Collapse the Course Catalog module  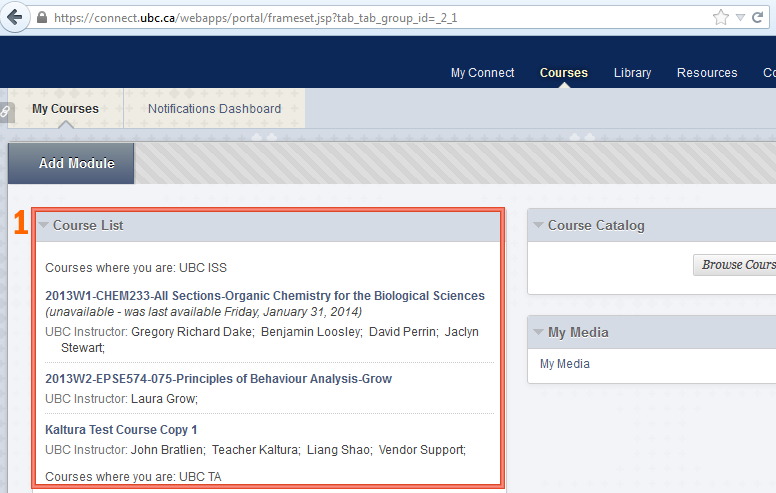point(538,225)
